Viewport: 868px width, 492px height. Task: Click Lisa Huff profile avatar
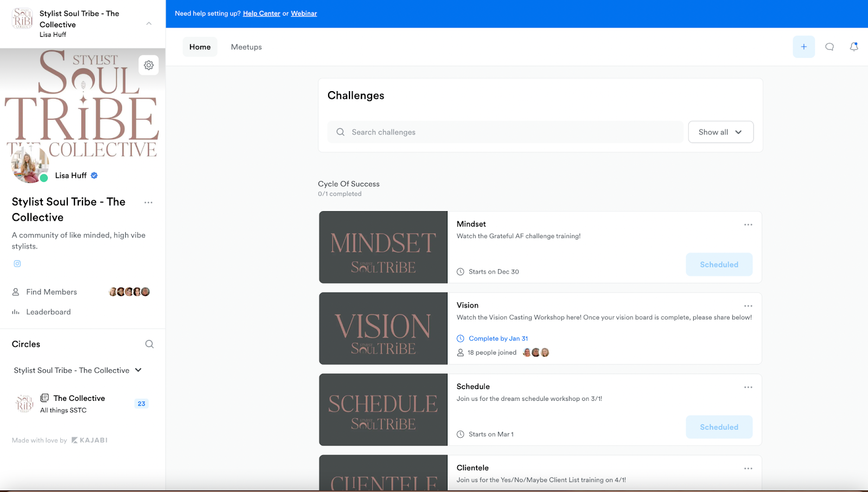coord(30,164)
